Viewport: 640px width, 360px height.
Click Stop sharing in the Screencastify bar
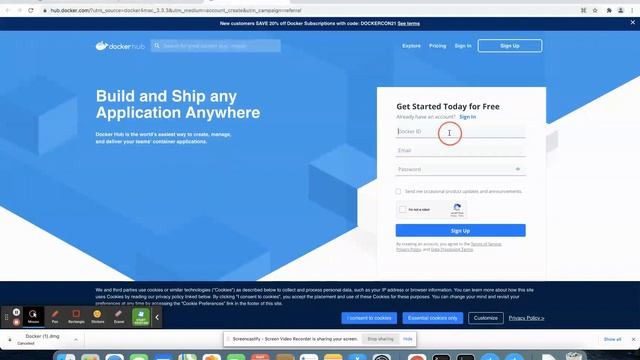coord(380,339)
